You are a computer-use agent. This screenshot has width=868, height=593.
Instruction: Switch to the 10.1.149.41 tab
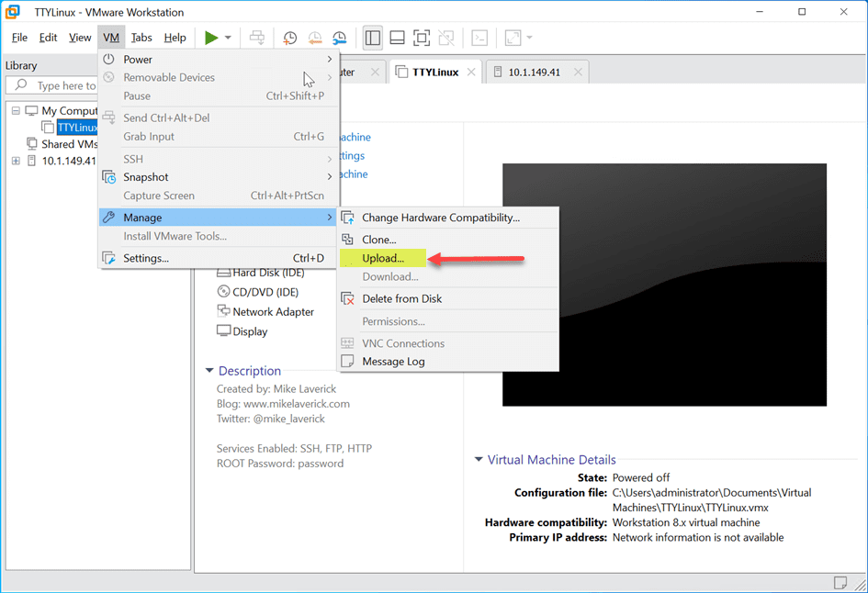pos(535,73)
